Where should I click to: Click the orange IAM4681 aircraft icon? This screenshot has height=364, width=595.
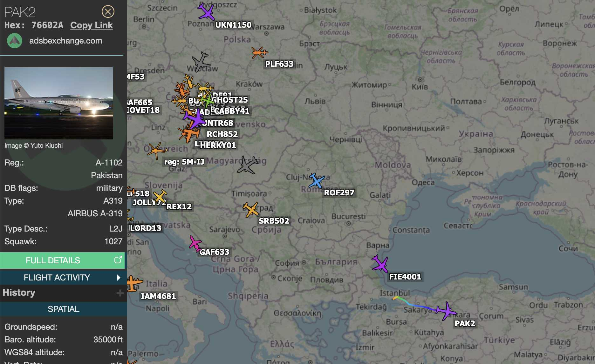point(133,283)
